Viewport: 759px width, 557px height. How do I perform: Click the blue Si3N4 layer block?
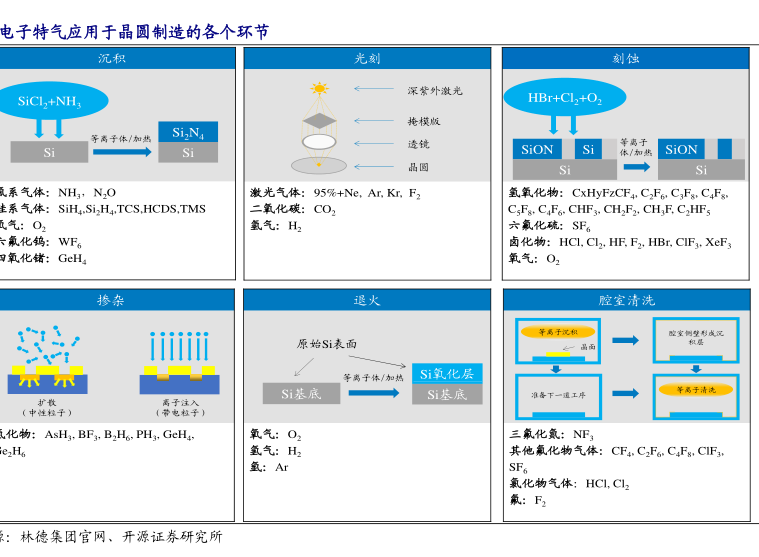(x=188, y=132)
